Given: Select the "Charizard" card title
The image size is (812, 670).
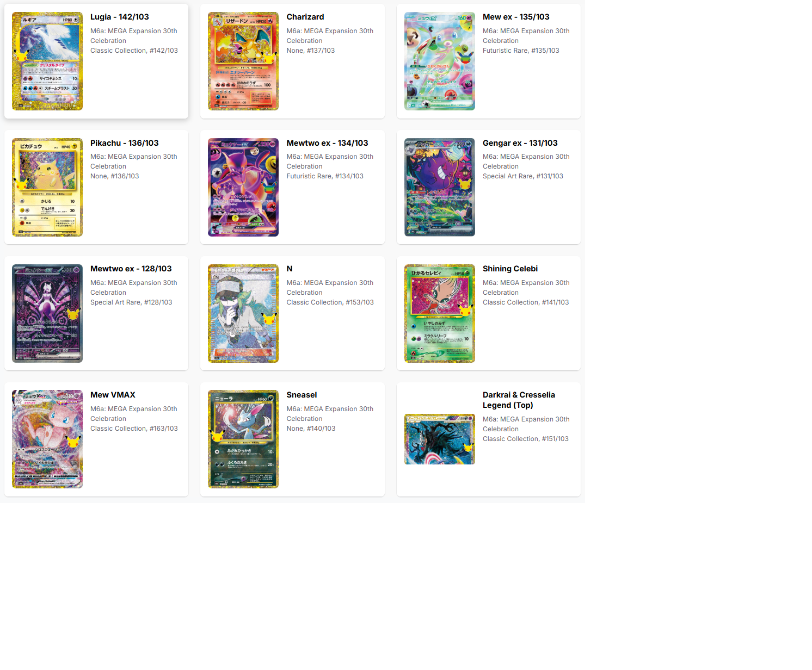Looking at the screenshot, I should [305, 17].
